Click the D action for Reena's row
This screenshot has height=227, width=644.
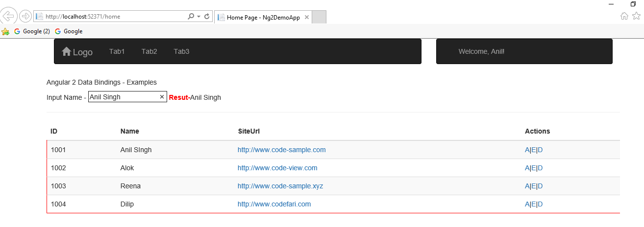tap(540, 186)
